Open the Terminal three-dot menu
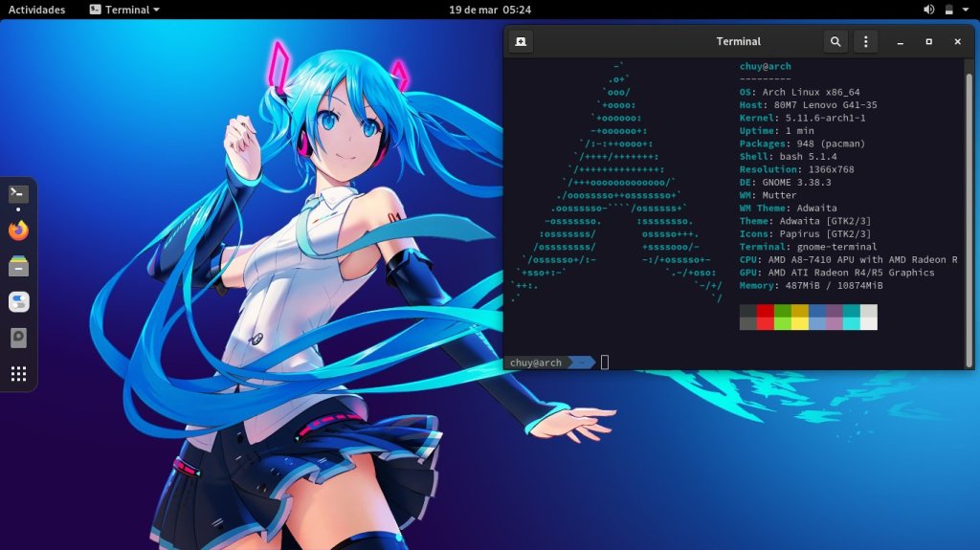This screenshot has height=550, width=980. pyautogui.click(x=865, y=41)
